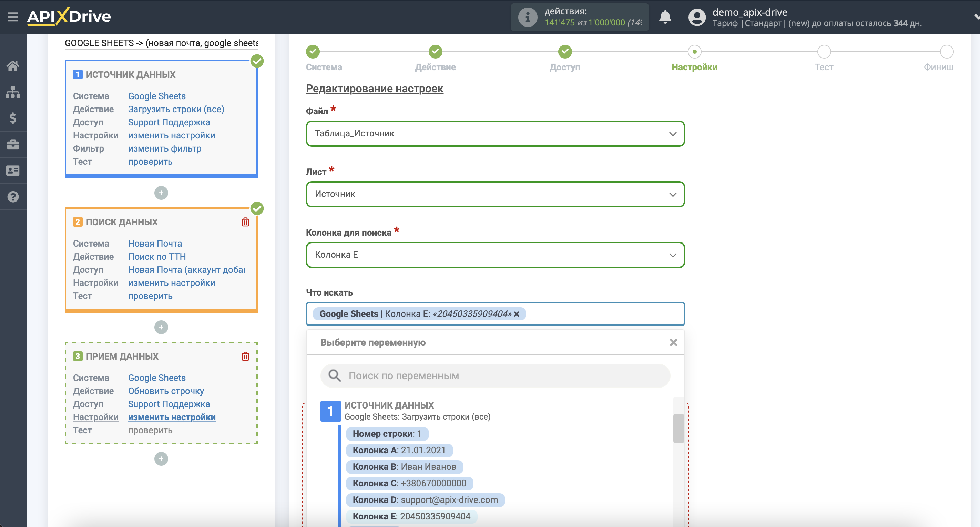Select variable Колонка E: 20450335909404
The height and width of the screenshot is (527, 980).
point(412,516)
